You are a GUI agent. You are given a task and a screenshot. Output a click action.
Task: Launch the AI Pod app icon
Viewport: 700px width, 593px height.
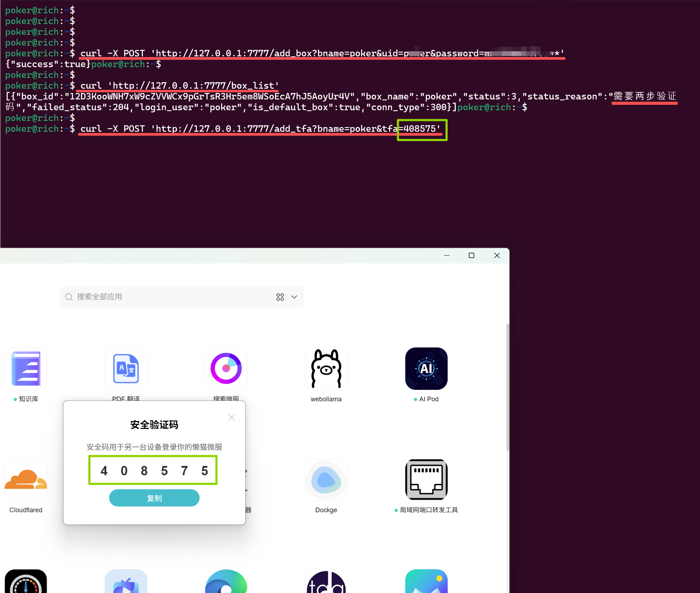click(426, 369)
